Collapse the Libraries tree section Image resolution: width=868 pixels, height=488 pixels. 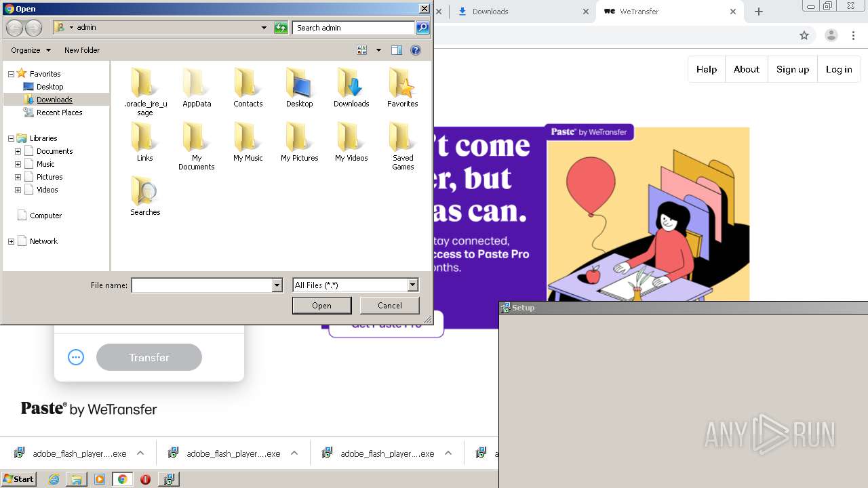tap(11, 138)
